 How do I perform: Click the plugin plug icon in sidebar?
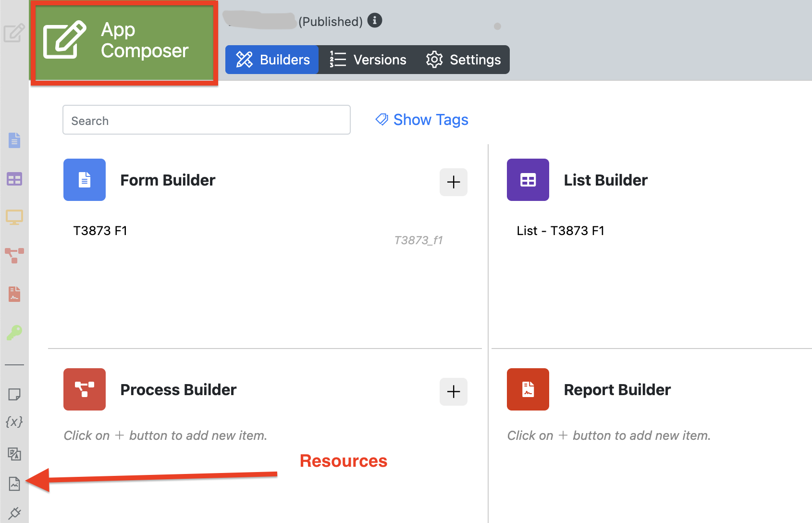pos(14,513)
